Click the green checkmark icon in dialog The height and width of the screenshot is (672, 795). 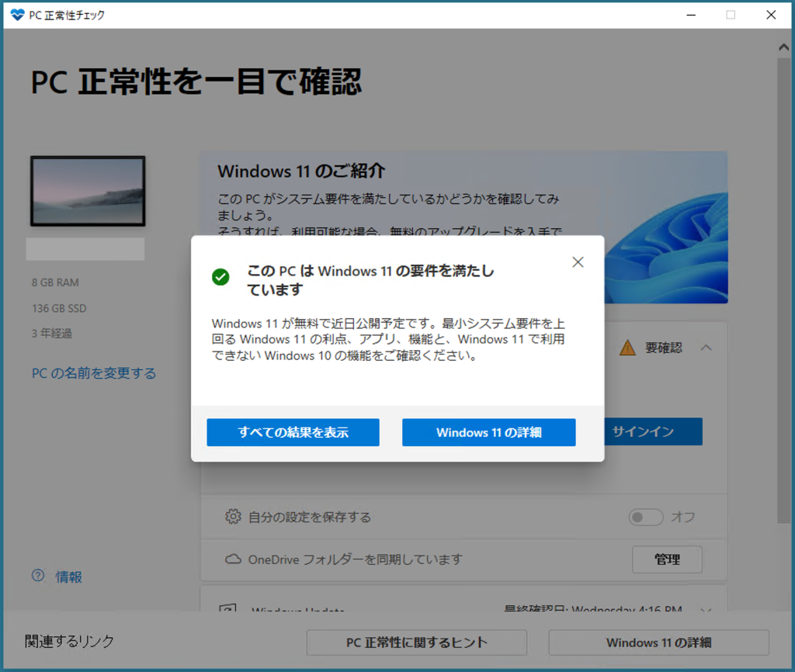click(x=220, y=277)
